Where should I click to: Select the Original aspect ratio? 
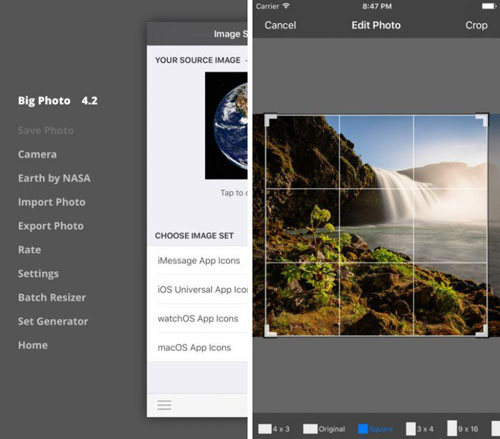click(x=324, y=429)
